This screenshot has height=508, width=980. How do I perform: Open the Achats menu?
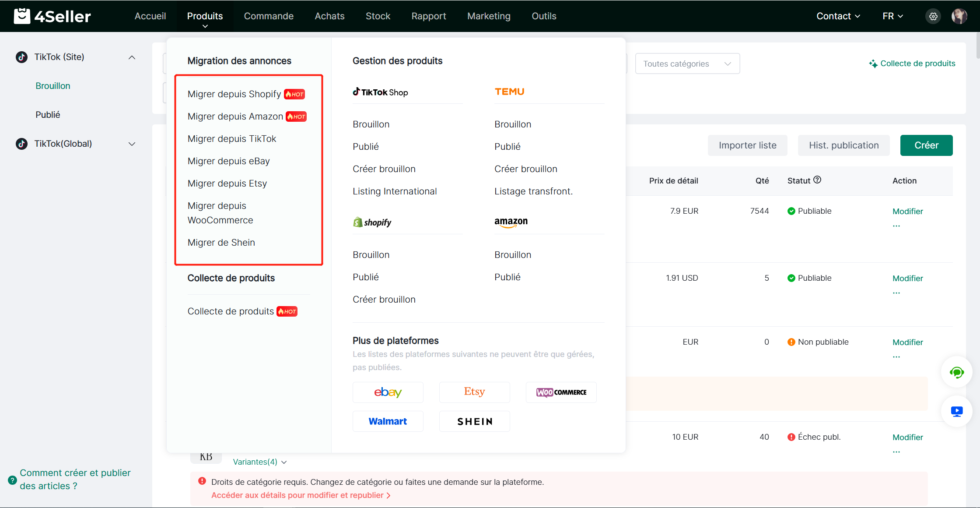[329, 16]
